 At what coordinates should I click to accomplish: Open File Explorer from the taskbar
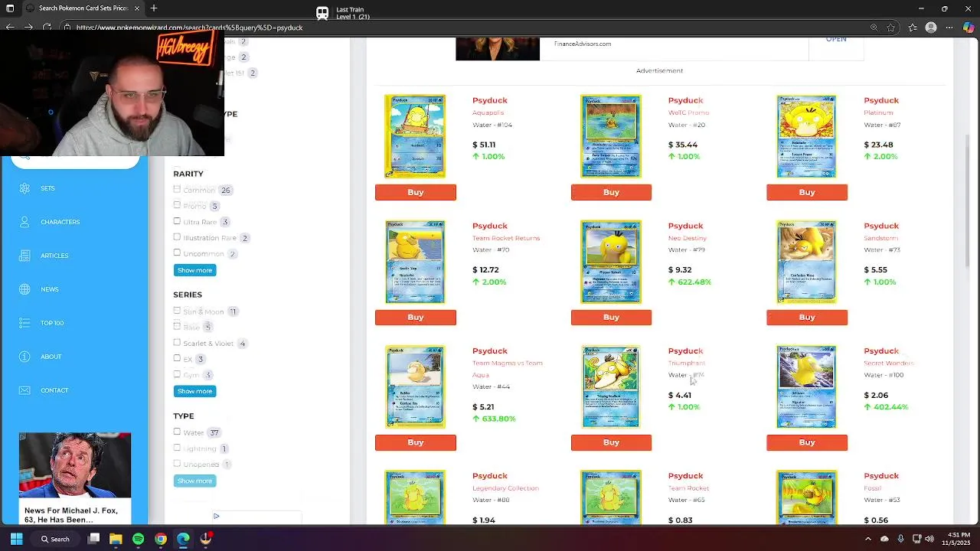[x=116, y=539]
